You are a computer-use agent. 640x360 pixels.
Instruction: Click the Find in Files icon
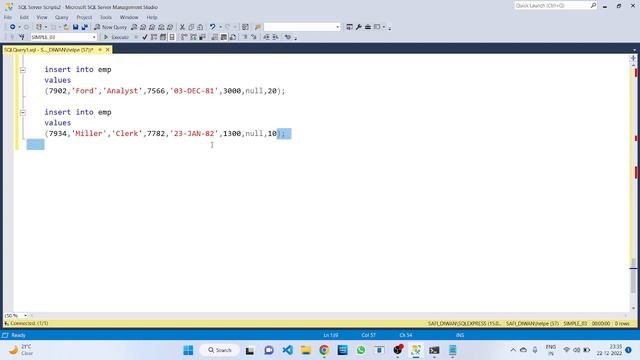coord(258,27)
